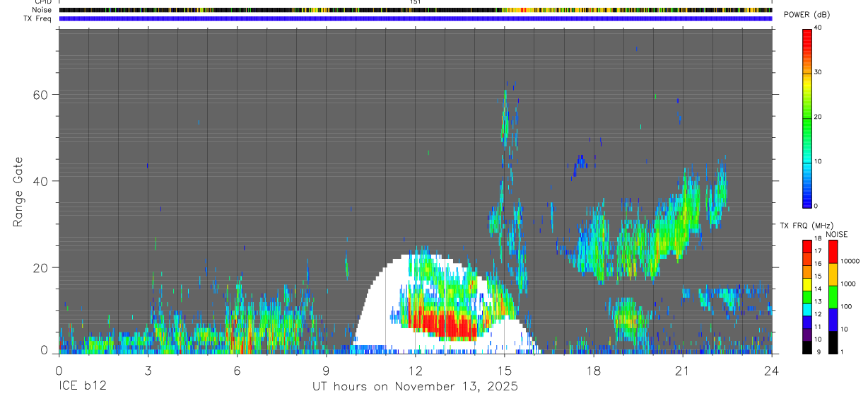Click the TX Freq row label above the plot
This screenshot has width=868, height=401.
point(38,18)
